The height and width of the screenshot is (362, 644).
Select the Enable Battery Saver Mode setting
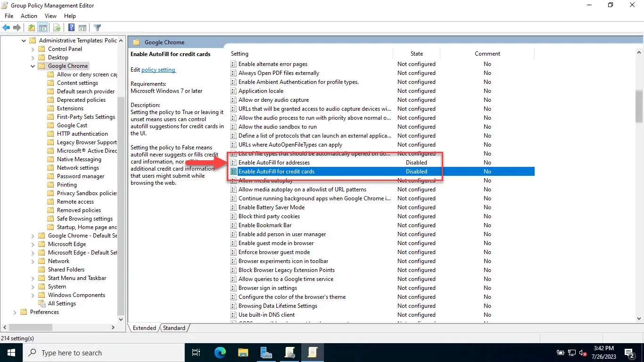coord(272,207)
